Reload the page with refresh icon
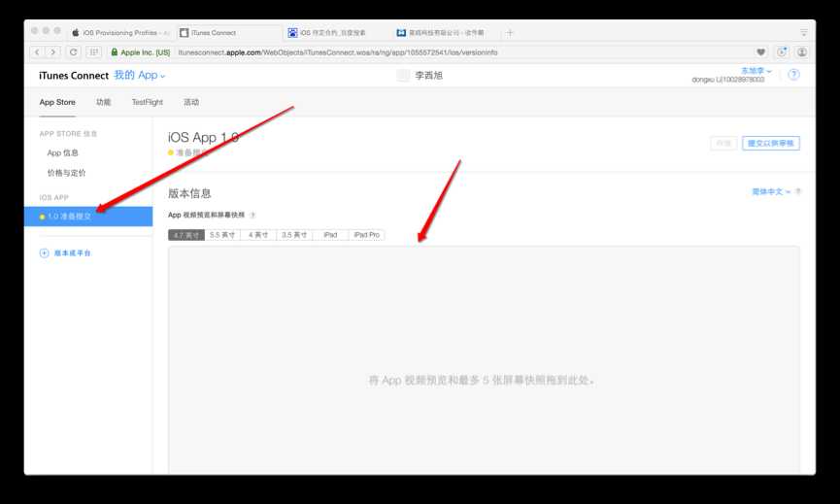840x504 pixels. coord(74,51)
